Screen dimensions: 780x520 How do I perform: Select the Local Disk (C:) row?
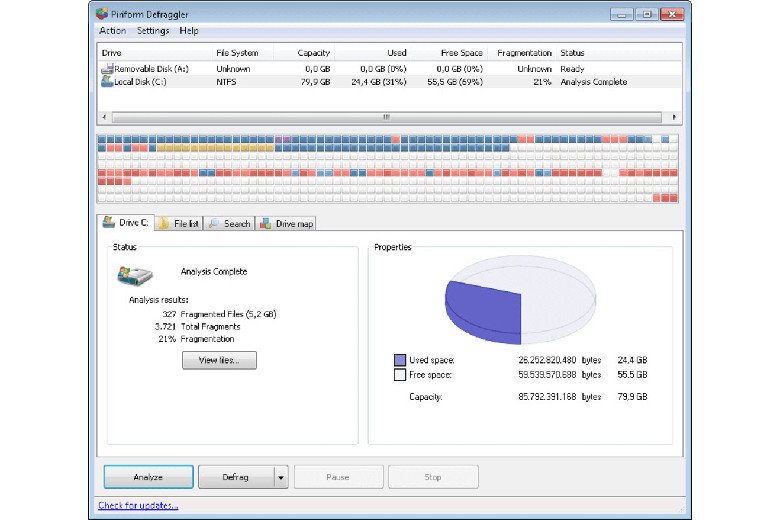coord(389,82)
